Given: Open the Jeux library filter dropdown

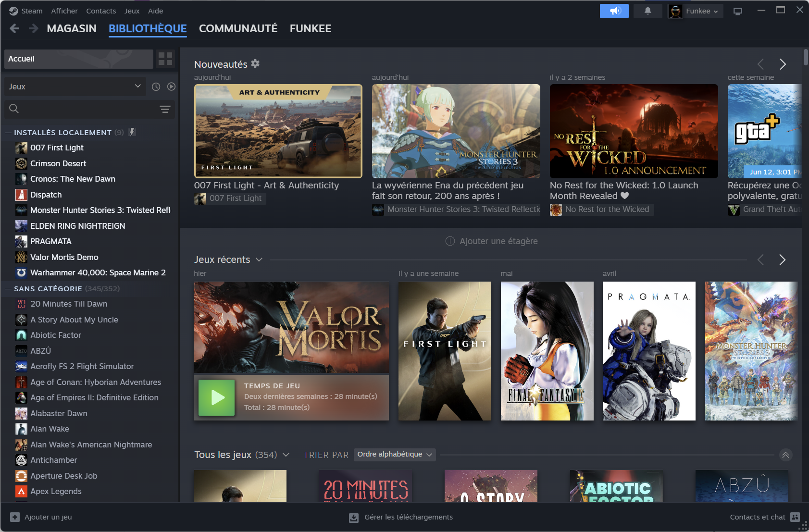Looking at the screenshot, I should (75, 87).
